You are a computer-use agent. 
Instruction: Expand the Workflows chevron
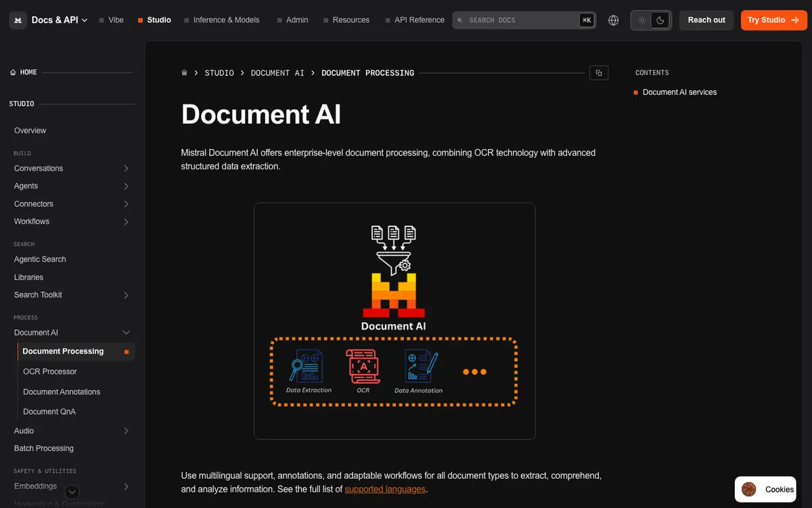tap(127, 221)
